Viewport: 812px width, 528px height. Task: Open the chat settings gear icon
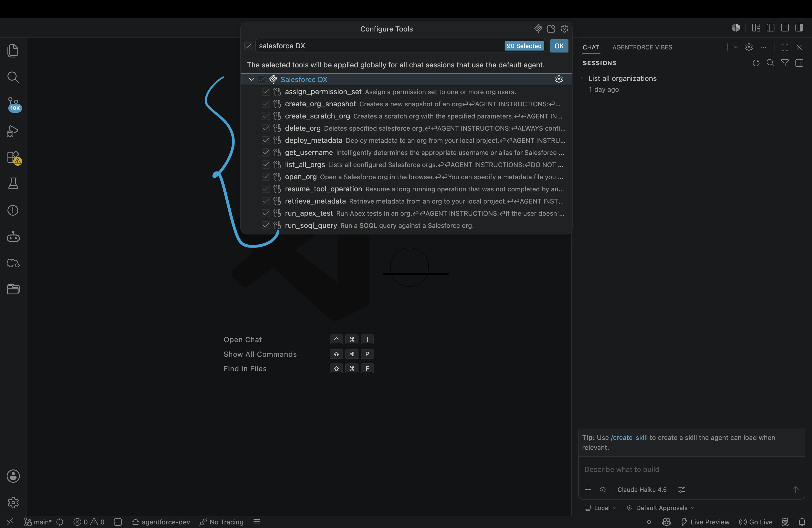749,47
